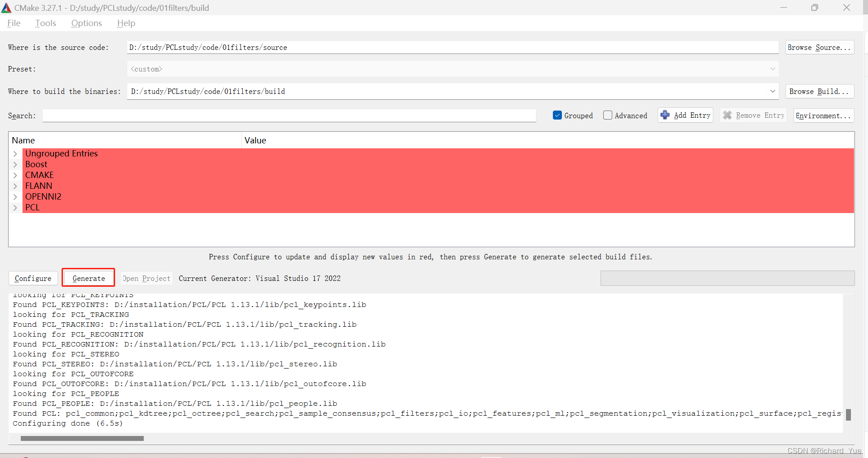The height and width of the screenshot is (458, 868).
Task: Click the Generate button
Action: [x=89, y=278]
